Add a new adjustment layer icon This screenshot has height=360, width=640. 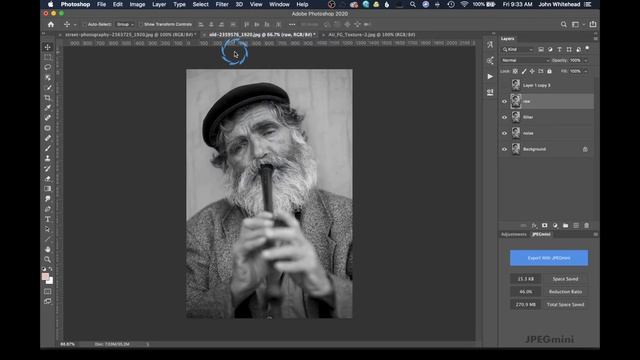click(x=555, y=225)
